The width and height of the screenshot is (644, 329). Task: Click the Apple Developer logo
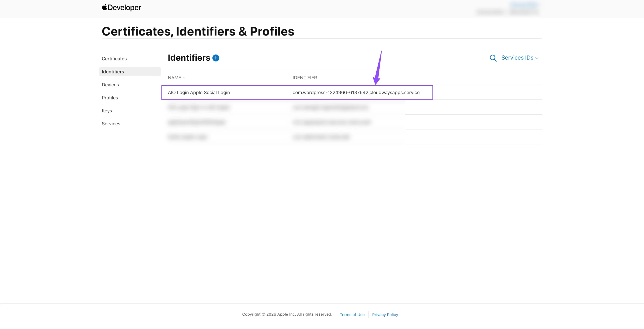pyautogui.click(x=121, y=8)
